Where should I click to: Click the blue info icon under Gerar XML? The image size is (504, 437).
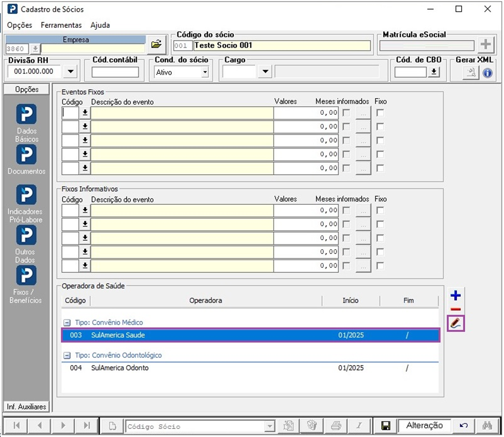click(x=487, y=73)
